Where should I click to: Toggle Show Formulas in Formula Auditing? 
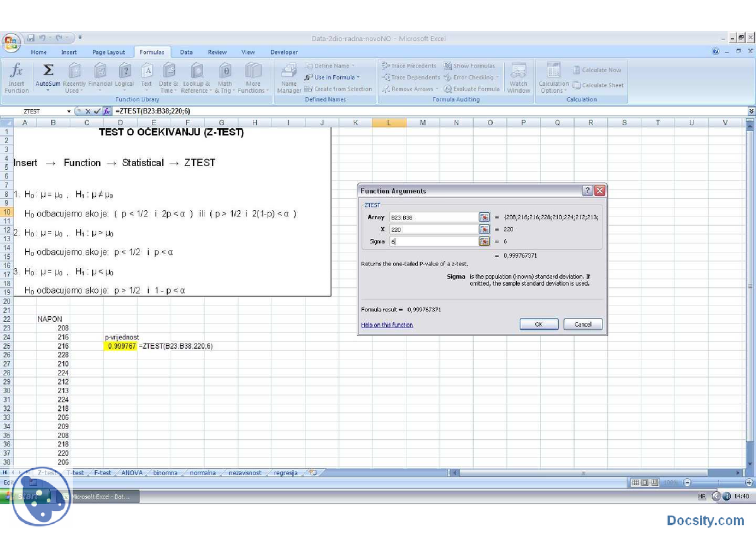click(x=471, y=66)
